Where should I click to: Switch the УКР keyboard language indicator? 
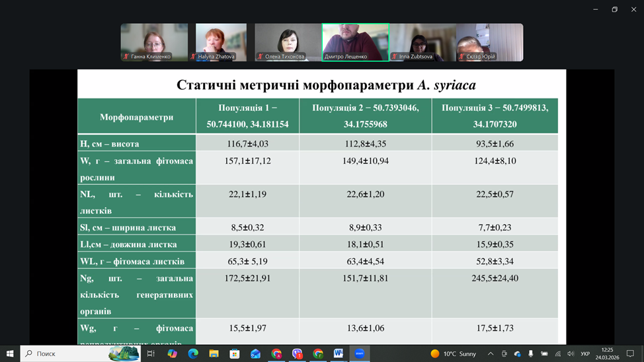585,354
